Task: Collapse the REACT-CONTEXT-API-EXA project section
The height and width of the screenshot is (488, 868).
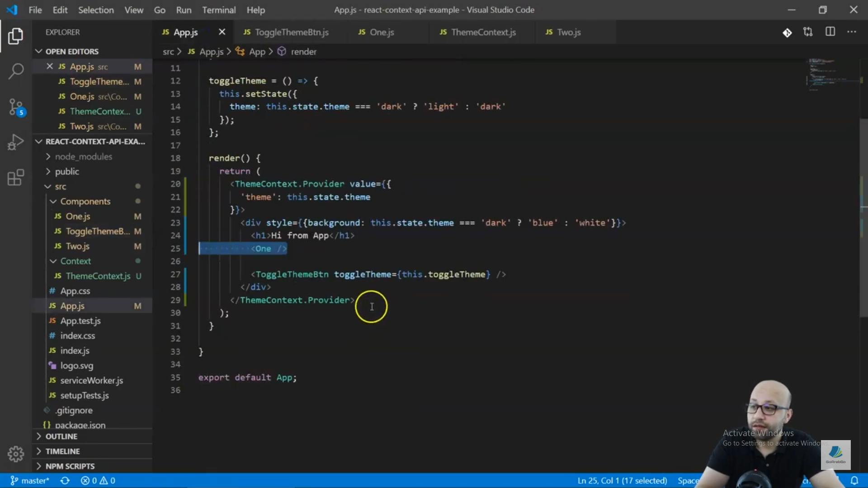Action: click(92, 141)
